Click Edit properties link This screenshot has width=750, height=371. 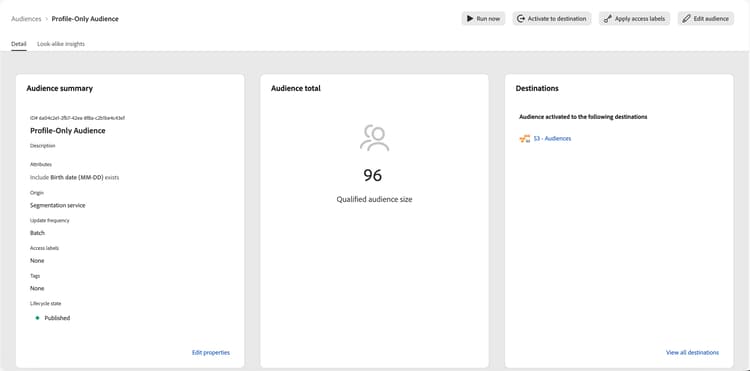click(211, 353)
